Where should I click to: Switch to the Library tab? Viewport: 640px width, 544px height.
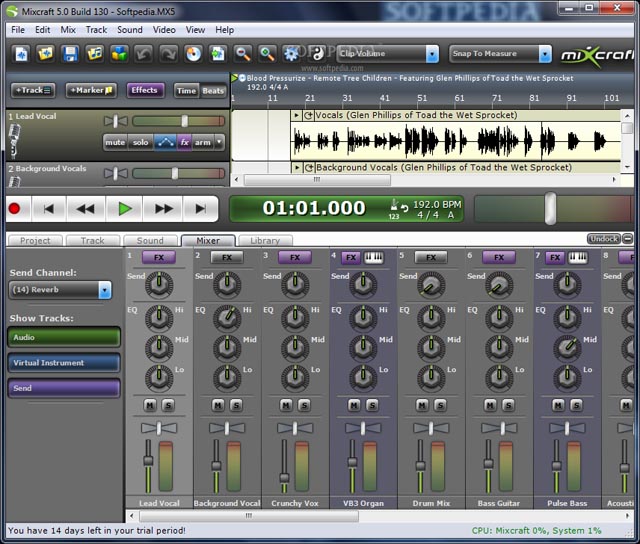coord(265,241)
